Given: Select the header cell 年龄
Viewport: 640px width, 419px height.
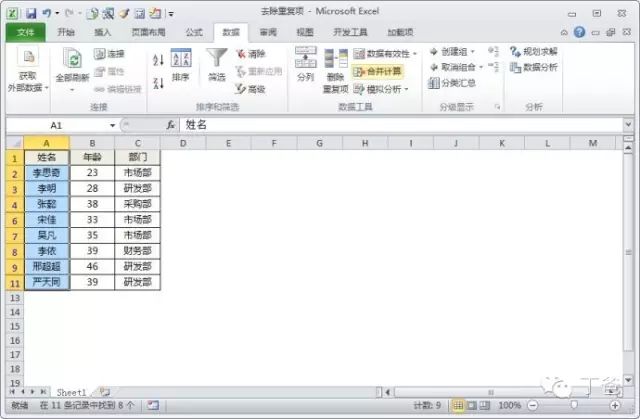Looking at the screenshot, I should pos(92,157).
